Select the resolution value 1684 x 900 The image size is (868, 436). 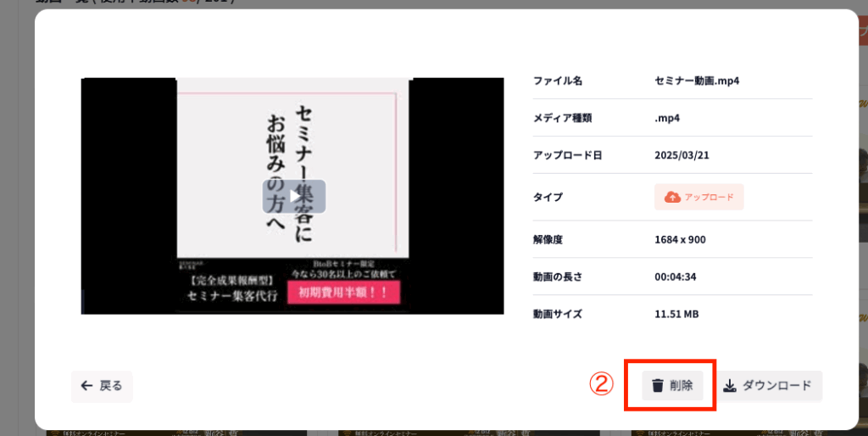(680, 239)
